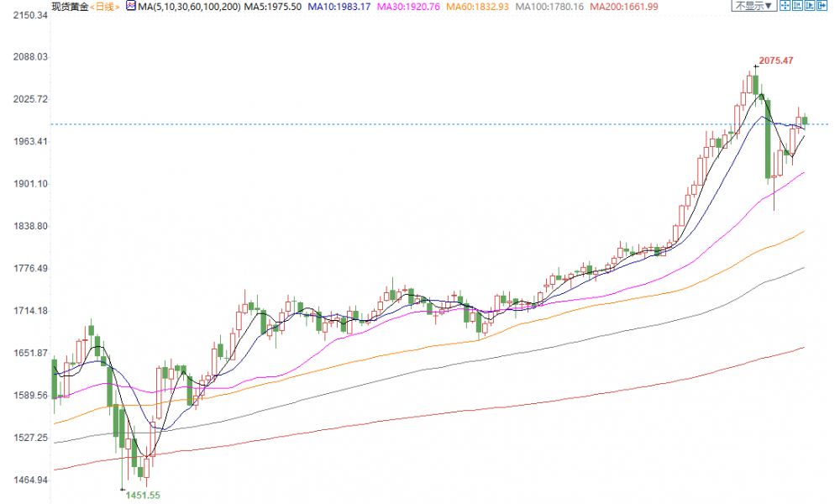The width and height of the screenshot is (840, 504).
Task: Click the last green candlestick on the chart
Action: pos(805,120)
